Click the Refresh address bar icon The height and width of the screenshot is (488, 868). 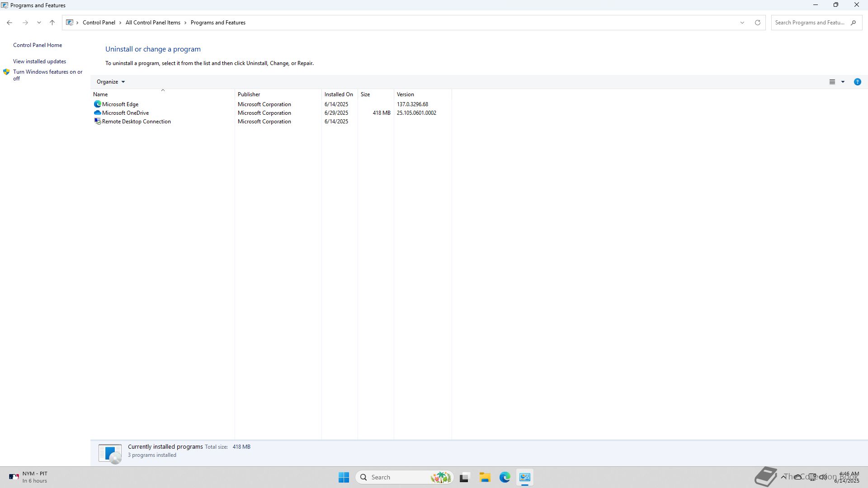(757, 23)
